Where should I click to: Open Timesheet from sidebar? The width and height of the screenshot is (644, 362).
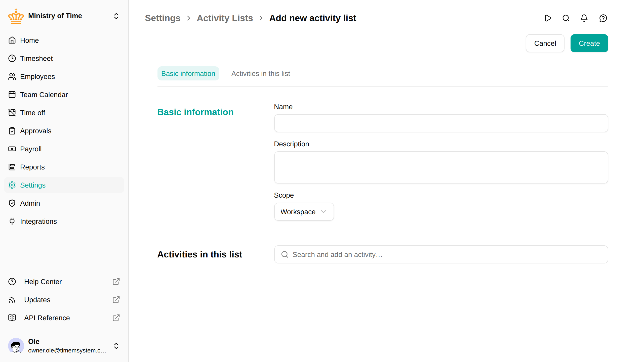click(x=64, y=58)
